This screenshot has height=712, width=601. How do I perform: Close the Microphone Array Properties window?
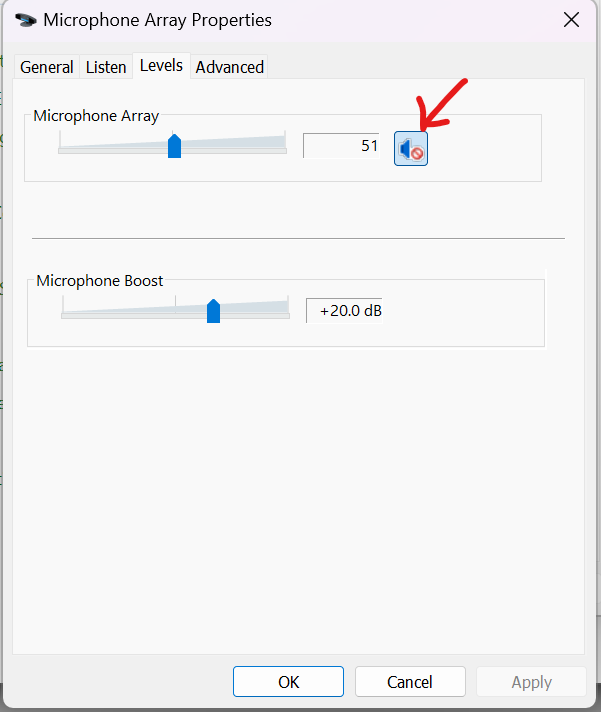[571, 20]
